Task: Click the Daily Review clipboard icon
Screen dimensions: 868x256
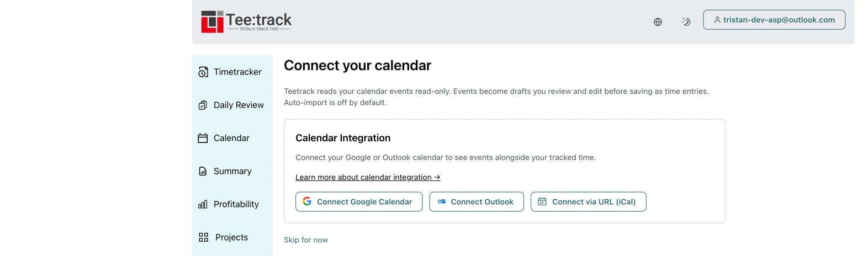Action: click(203, 105)
